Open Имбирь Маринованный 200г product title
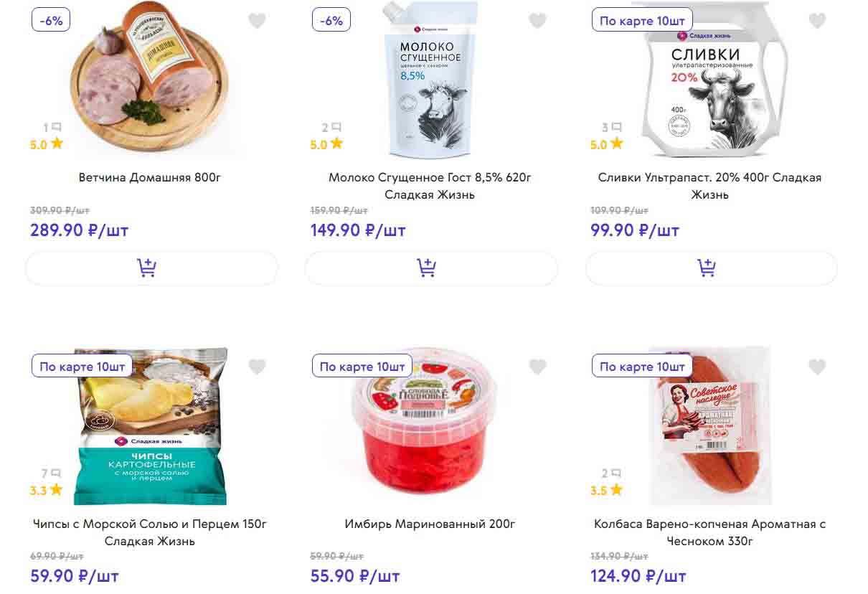Screen dimensions: 868x594 point(430,524)
